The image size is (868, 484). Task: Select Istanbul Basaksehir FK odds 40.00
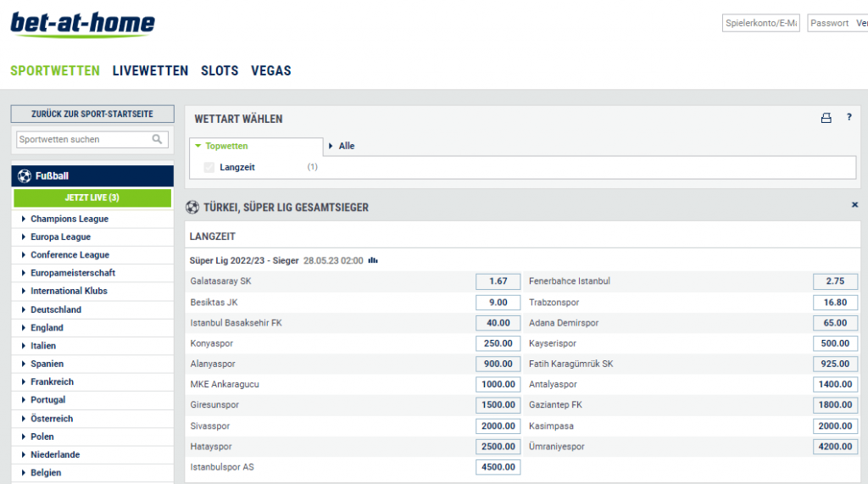click(x=498, y=323)
